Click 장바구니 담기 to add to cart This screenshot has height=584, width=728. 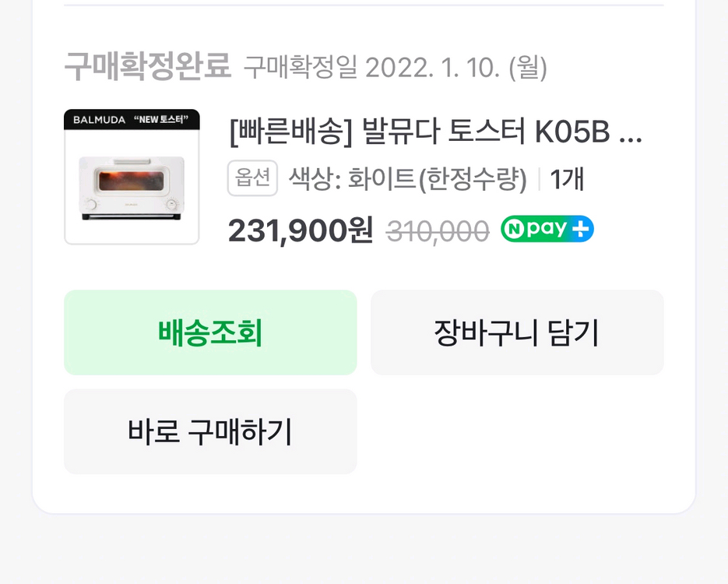point(517,332)
